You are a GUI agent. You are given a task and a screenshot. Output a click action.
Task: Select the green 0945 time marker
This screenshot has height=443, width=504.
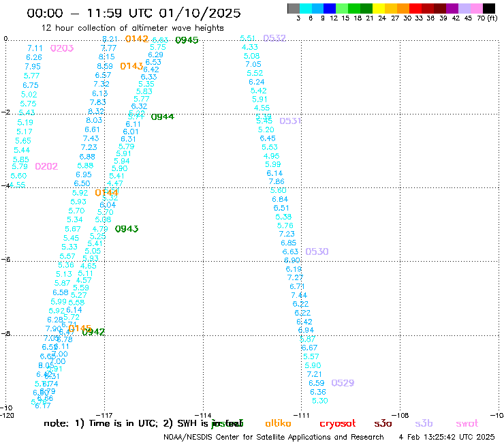coord(187,40)
